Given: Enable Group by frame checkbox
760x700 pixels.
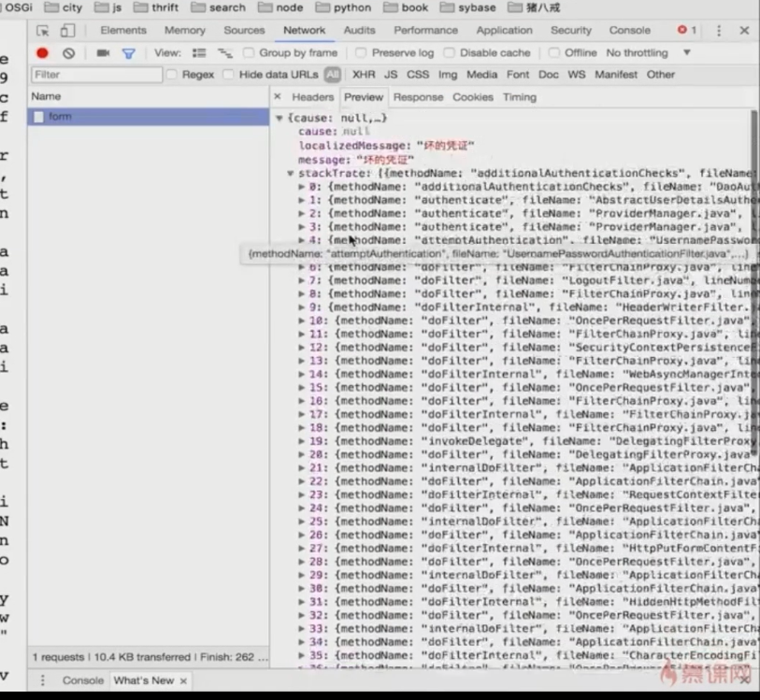Looking at the screenshot, I should pyautogui.click(x=248, y=52).
